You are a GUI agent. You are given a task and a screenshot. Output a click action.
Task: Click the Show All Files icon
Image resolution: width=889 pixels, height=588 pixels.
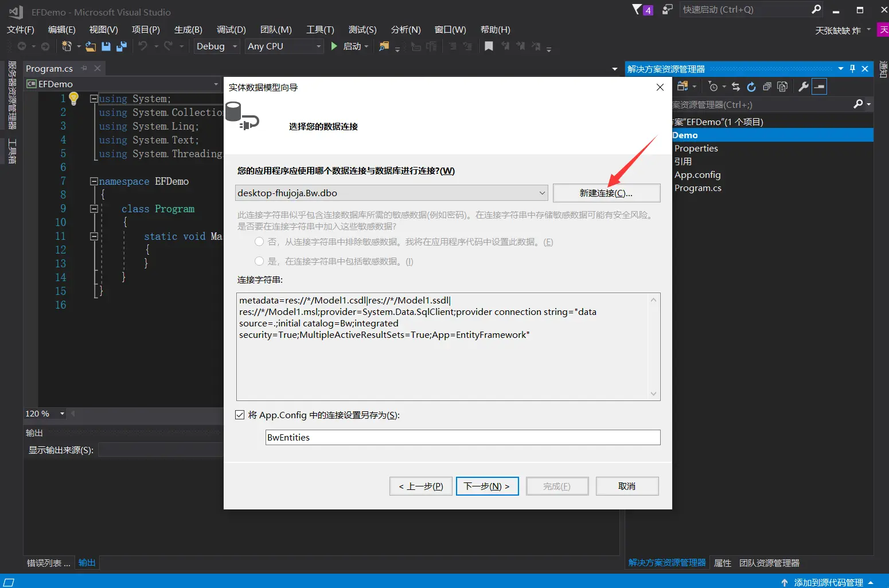pos(782,87)
